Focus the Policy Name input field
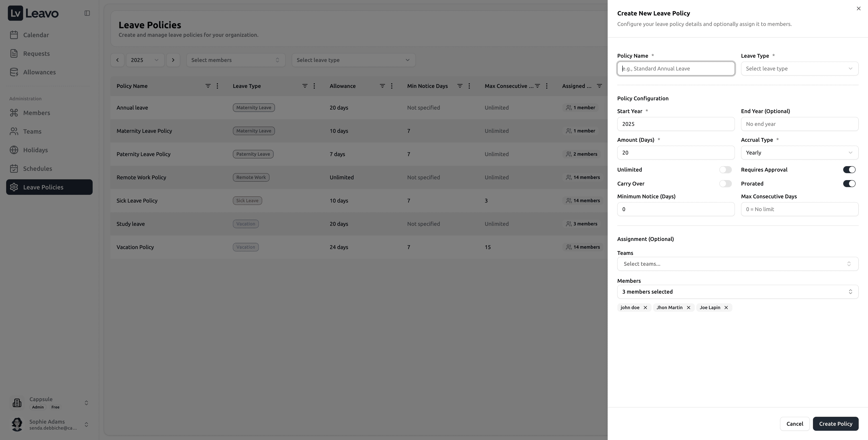Screen dimensions: 868x440 [676, 69]
